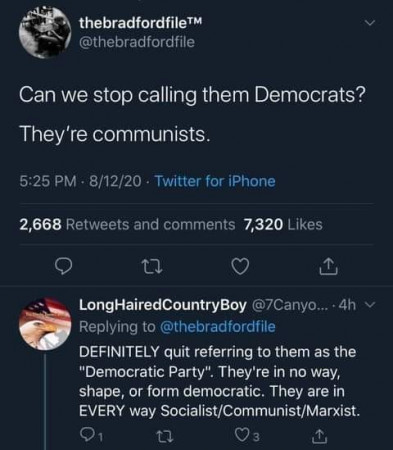This screenshot has width=393, height=450.
Task: Expand options chevron on LongHairedCountryBoy's reply
Action: pos(370,304)
